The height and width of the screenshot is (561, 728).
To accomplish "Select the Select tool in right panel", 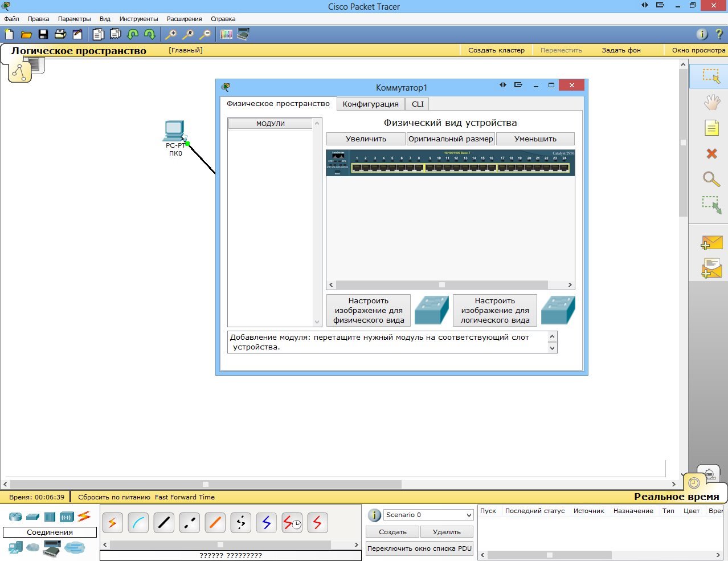I will click(x=711, y=76).
